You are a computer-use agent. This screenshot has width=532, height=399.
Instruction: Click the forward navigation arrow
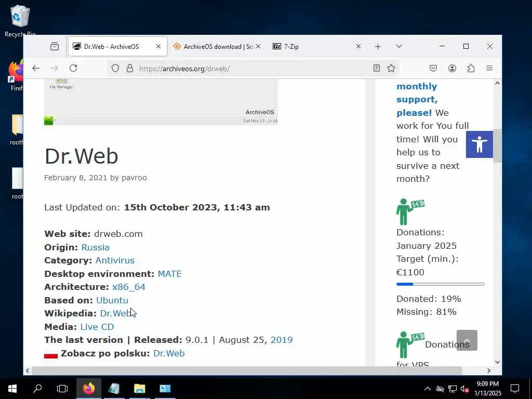coord(55,68)
